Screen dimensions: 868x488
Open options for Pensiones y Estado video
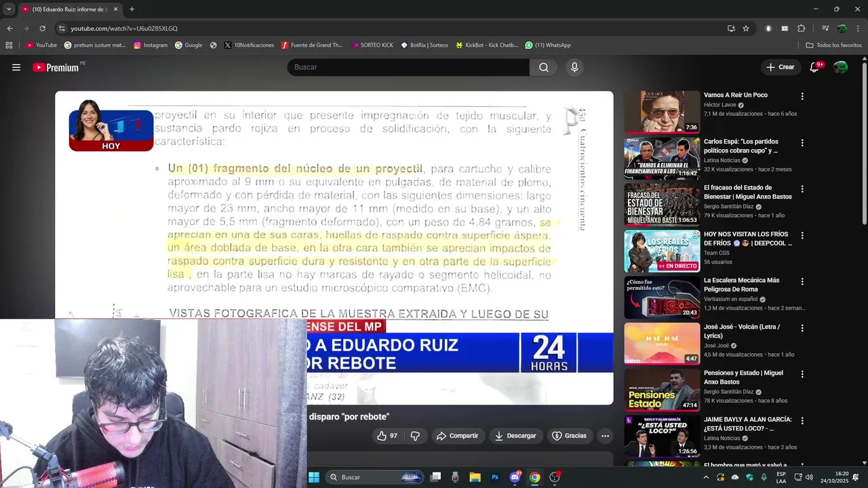802,374
